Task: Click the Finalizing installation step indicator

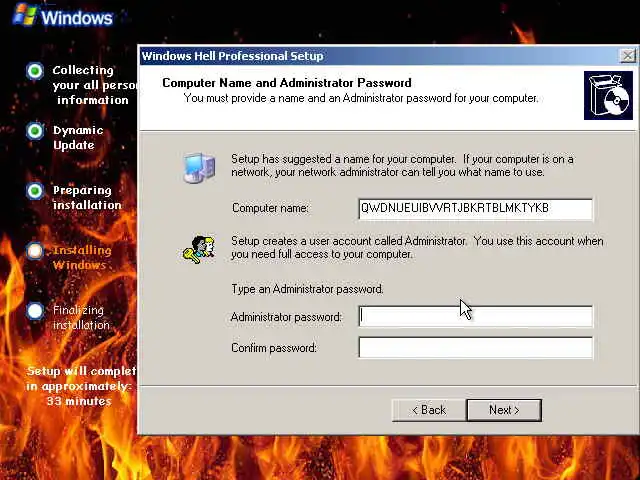Action: 35,311
